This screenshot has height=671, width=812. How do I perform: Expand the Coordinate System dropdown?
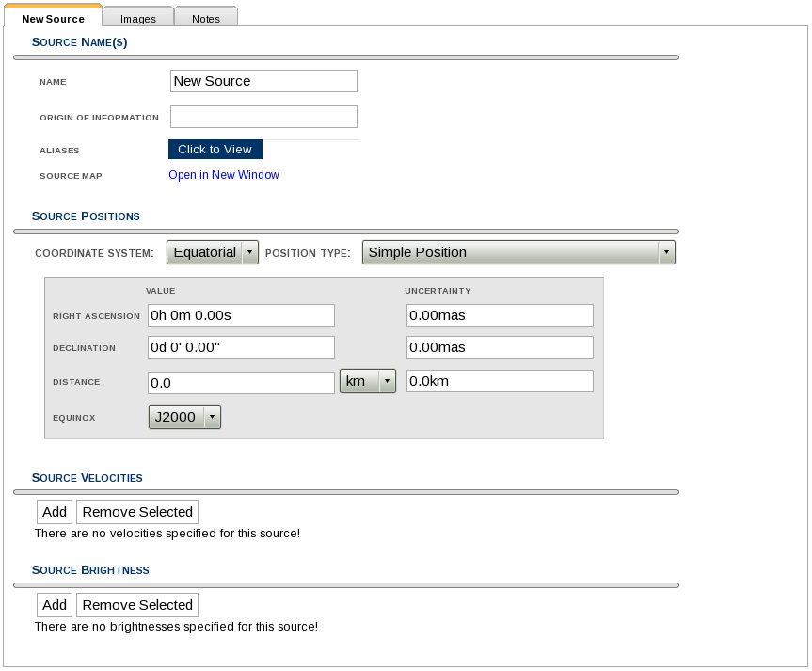click(212, 252)
